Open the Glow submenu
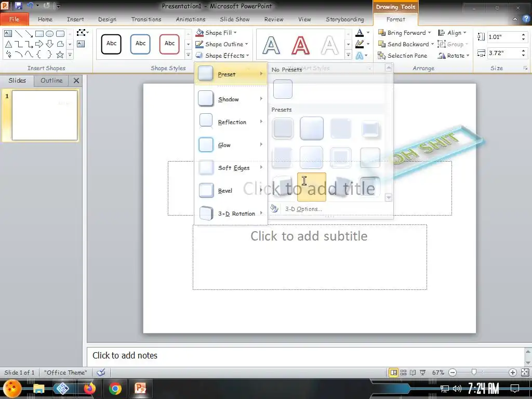The height and width of the screenshot is (399, 532). [x=231, y=145]
